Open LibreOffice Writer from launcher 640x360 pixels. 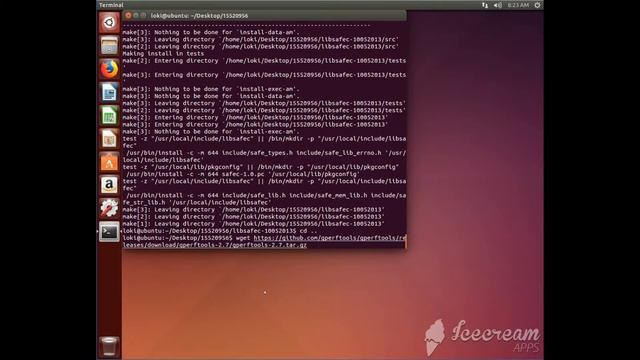109,92
